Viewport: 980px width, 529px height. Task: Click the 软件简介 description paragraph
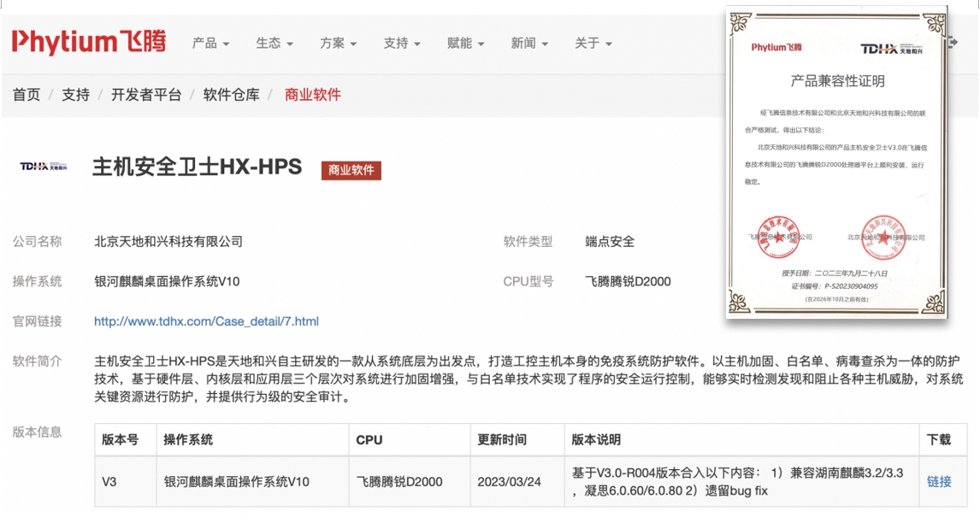(528, 379)
